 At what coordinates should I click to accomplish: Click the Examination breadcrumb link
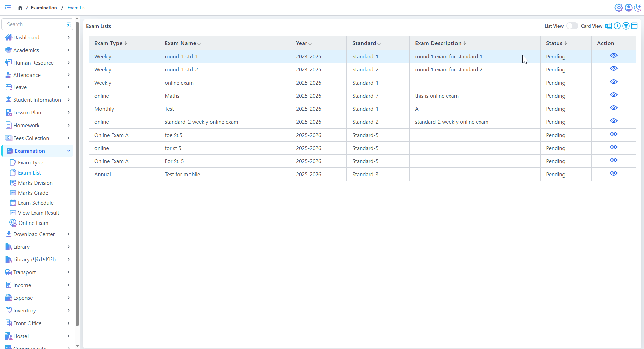coord(44,8)
